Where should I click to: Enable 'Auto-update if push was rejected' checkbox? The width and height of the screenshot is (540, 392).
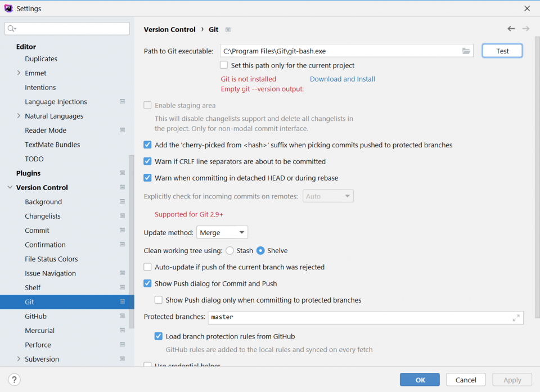[147, 267]
